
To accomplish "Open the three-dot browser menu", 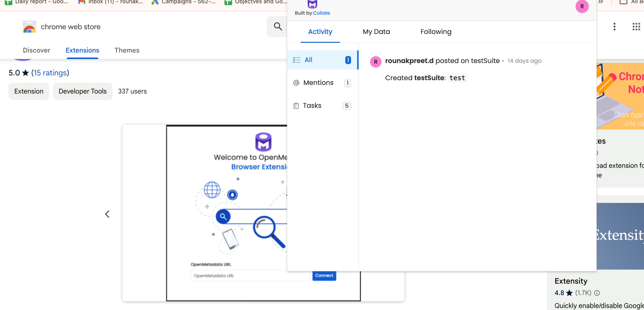I will pos(615,27).
